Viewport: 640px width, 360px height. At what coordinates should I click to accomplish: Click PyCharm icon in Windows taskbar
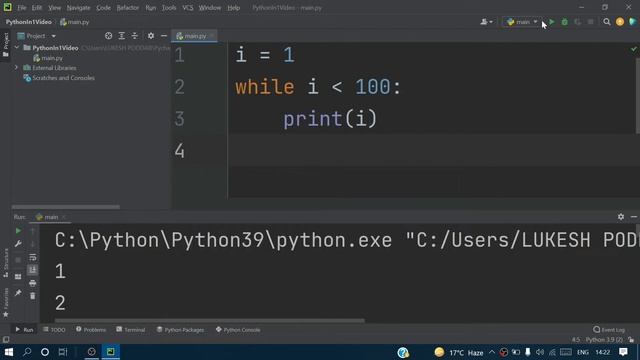[111, 352]
